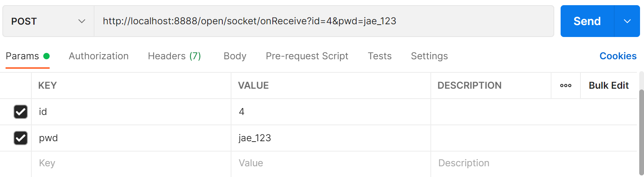Click the vertical scrollbar on the right

[x=641, y=127]
